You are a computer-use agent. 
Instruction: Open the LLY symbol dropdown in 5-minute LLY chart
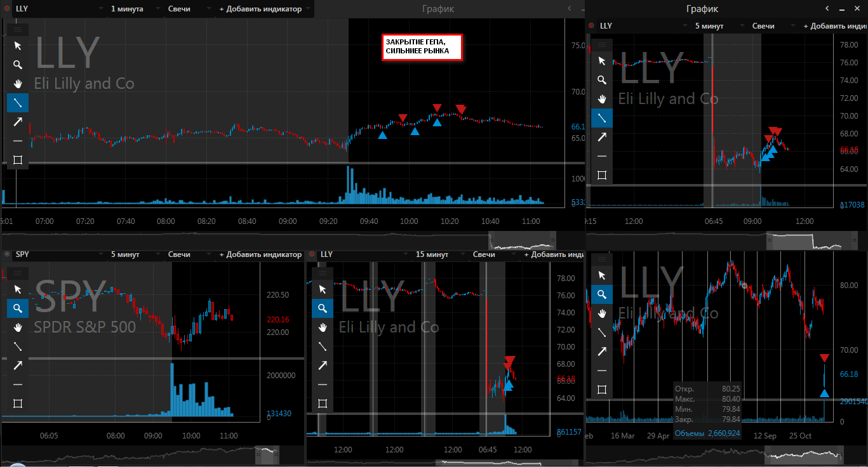644,26
